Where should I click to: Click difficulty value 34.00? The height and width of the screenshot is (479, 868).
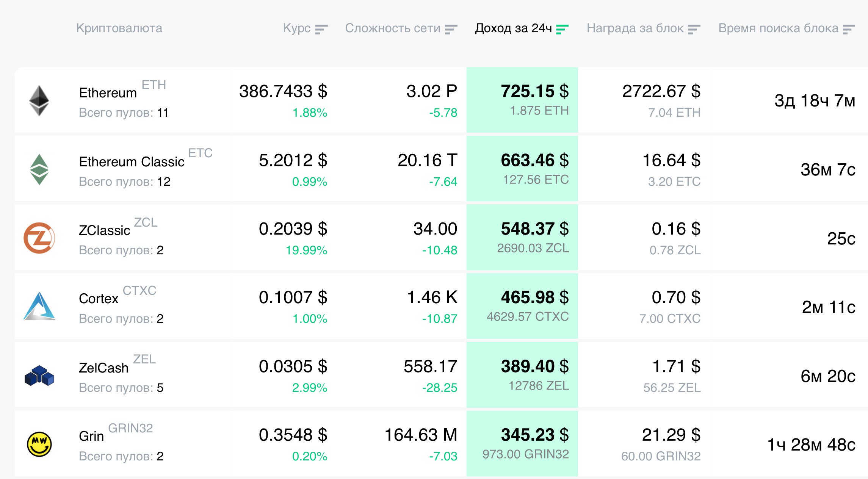[435, 229]
